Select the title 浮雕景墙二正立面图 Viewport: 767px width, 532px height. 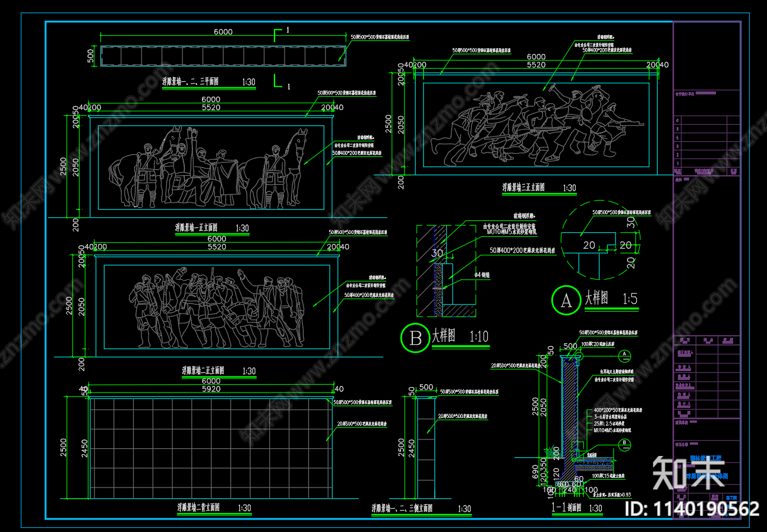click(203, 370)
